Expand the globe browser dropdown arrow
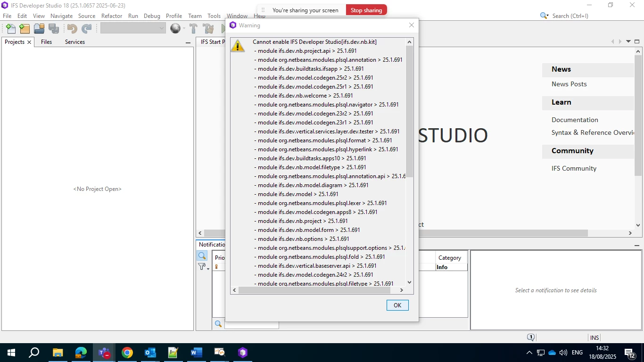644x362 pixels. [184, 29]
